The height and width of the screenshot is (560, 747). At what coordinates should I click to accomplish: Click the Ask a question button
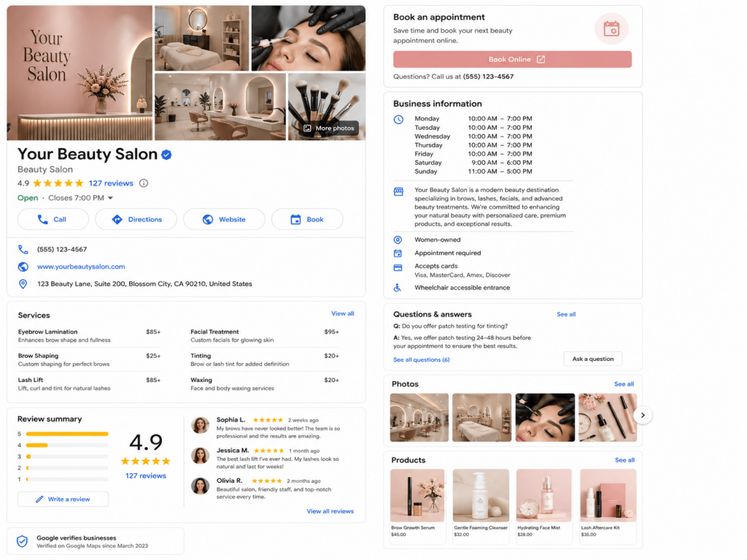(593, 359)
